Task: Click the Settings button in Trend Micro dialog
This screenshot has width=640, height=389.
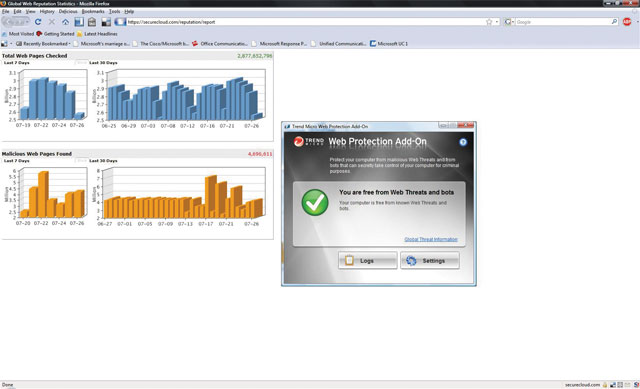Action: pos(430,260)
